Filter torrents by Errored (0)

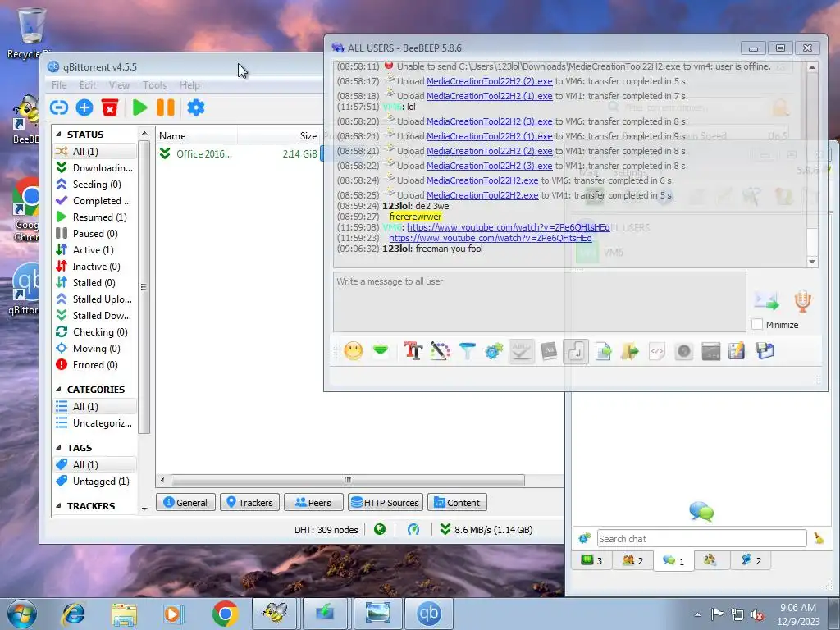point(95,365)
